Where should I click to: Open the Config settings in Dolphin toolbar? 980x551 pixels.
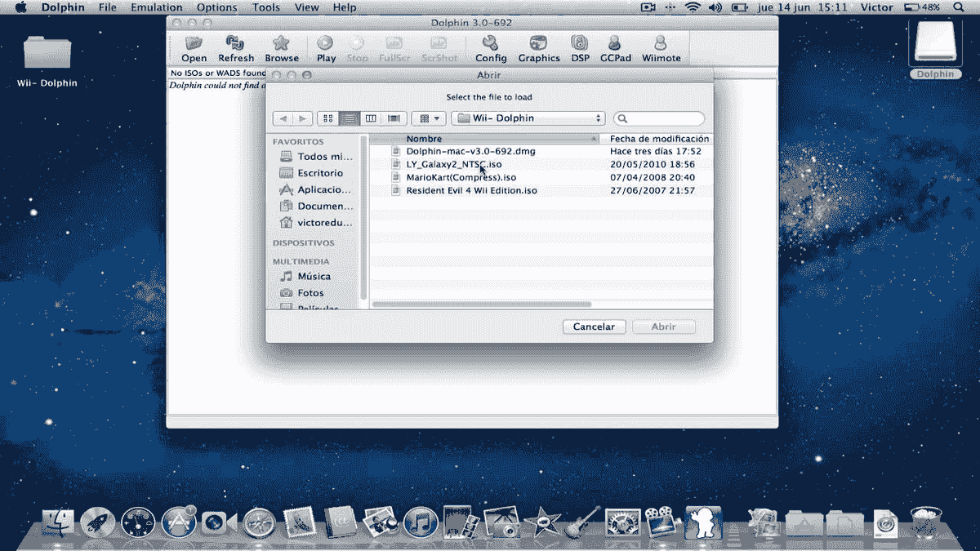490,47
